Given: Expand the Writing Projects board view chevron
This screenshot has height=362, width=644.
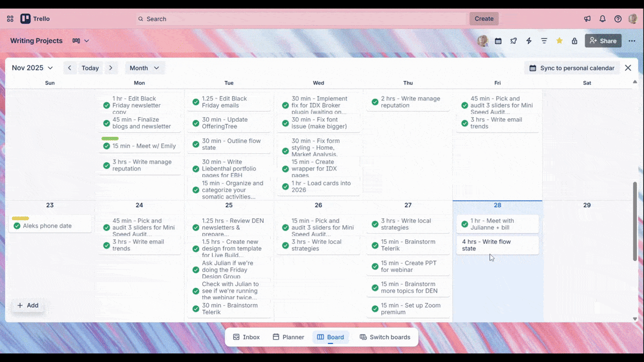Looking at the screenshot, I should [87, 41].
